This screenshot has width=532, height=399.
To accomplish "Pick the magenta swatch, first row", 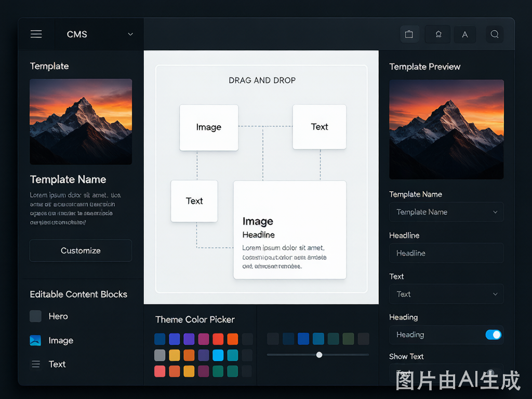I will point(204,339).
